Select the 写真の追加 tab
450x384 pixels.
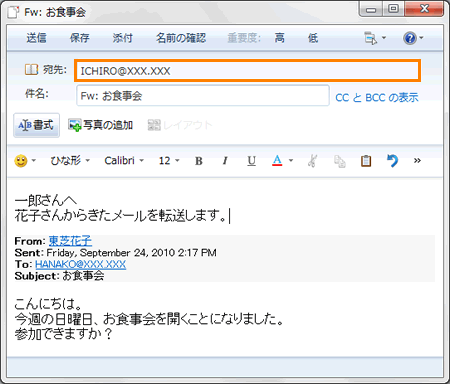101,125
